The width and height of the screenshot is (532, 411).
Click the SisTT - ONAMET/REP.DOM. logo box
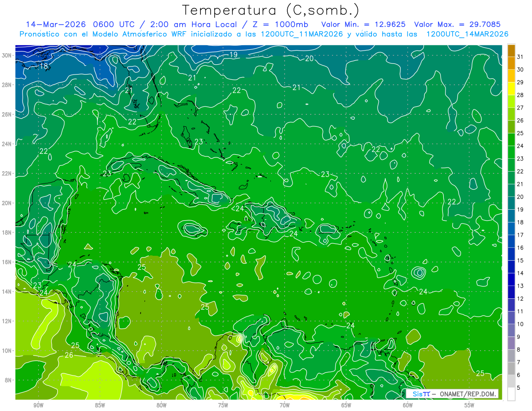(x=452, y=394)
